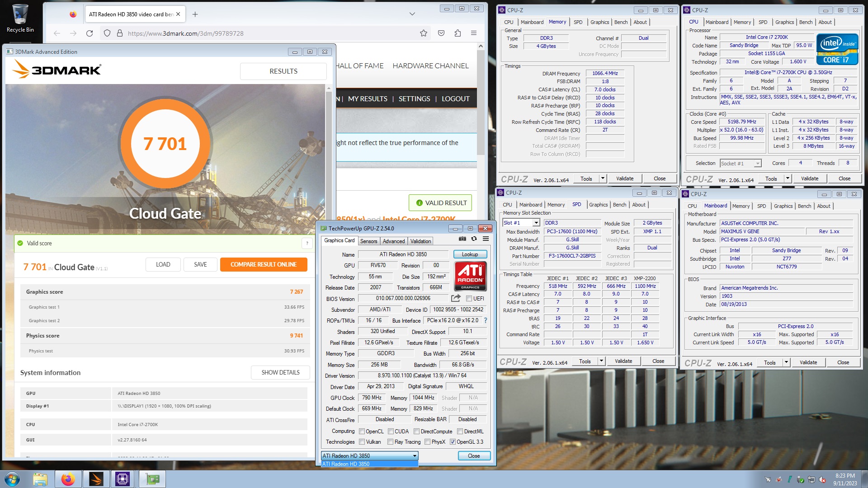Viewport: 868px width, 488px height.
Task: Click the Firefox address bar URL
Action: [186, 33]
